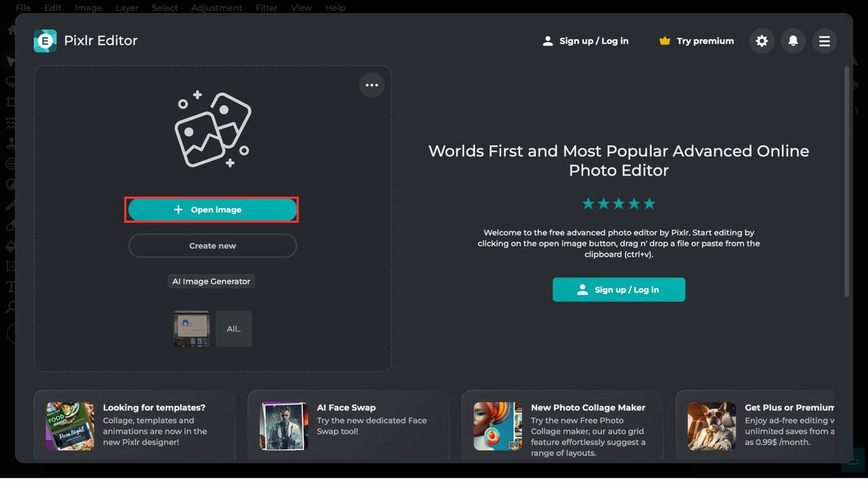Viewport: 868px width, 488px height.
Task: Click the Open image button
Action: pyautogui.click(x=212, y=209)
